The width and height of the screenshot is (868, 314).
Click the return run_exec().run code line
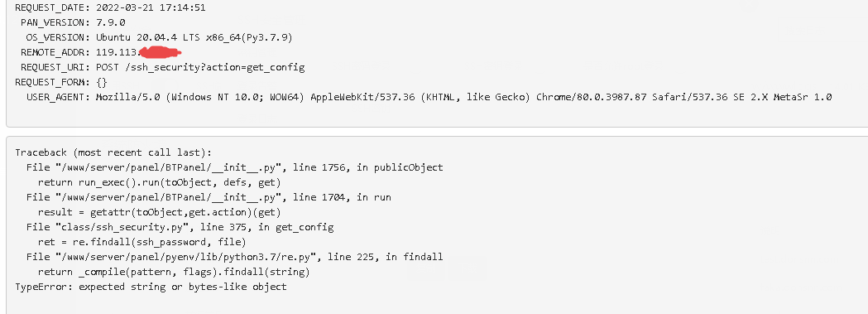coord(160,182)
